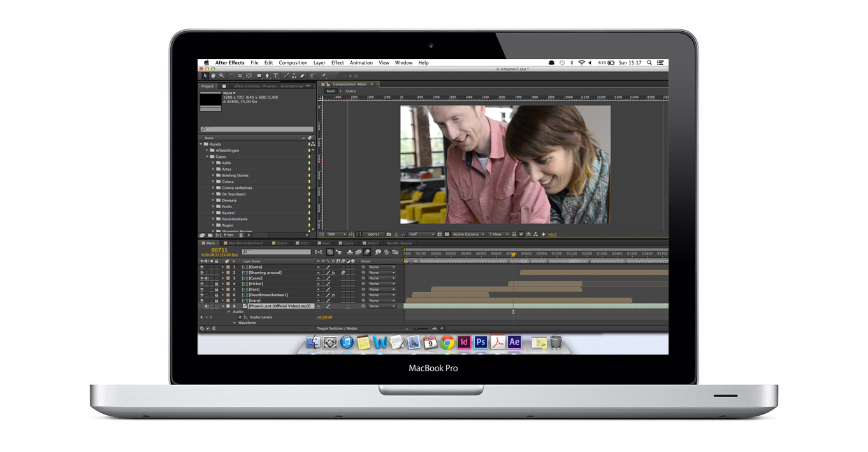Select the Puppet Pin tool
This screenshot has width=868, height=452.
pos(323,76)
